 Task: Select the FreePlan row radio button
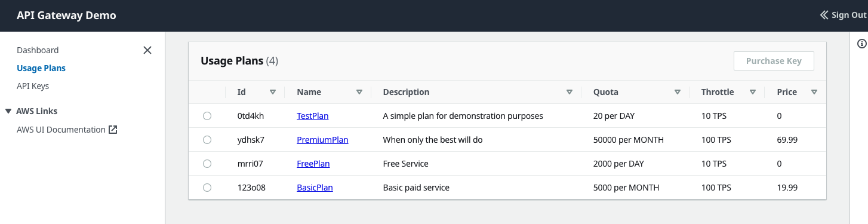207,164
